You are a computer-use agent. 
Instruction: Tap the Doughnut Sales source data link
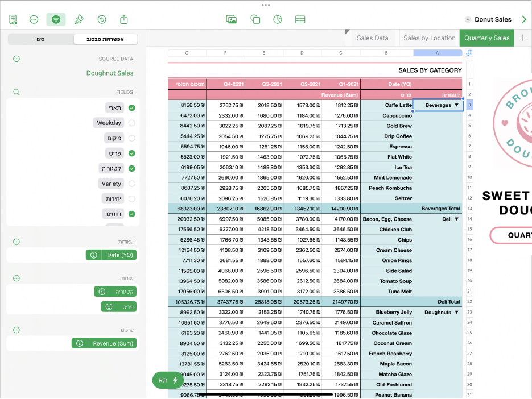pos(110,73)
